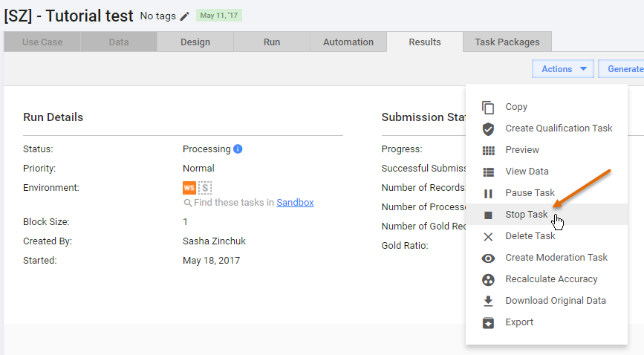Click the Download Original Data arrow icon
Viewport: 644px width, 355px height.
click(x=488, y=301)
